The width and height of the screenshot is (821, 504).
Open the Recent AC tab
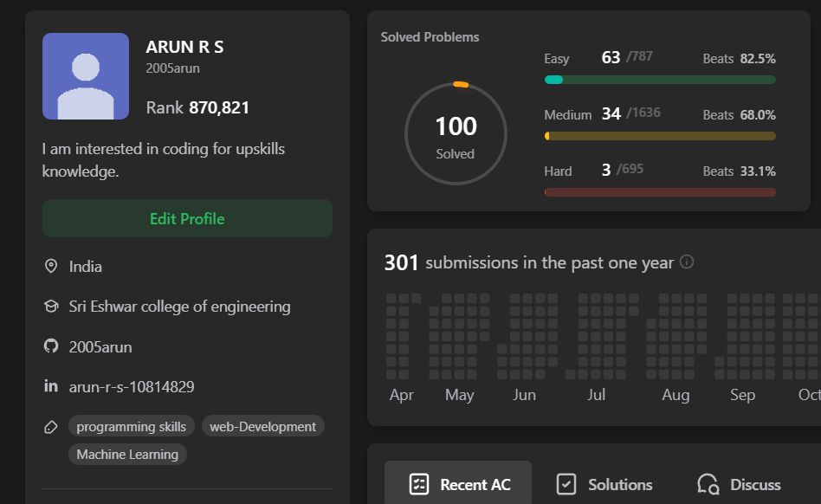click(458, 484)
